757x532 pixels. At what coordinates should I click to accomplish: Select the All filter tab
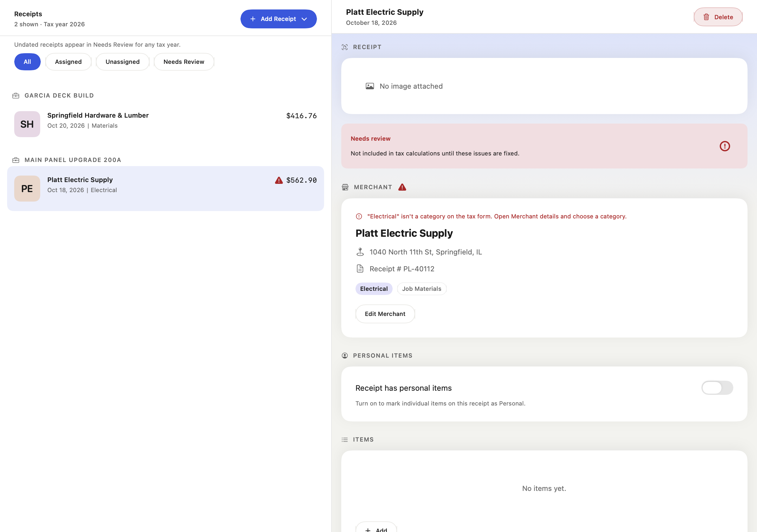28,62
